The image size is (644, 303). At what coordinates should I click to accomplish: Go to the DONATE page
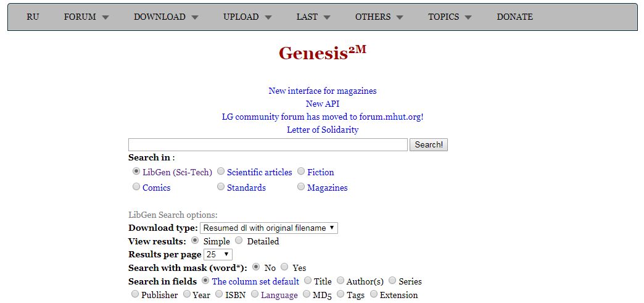pos(514,17)
